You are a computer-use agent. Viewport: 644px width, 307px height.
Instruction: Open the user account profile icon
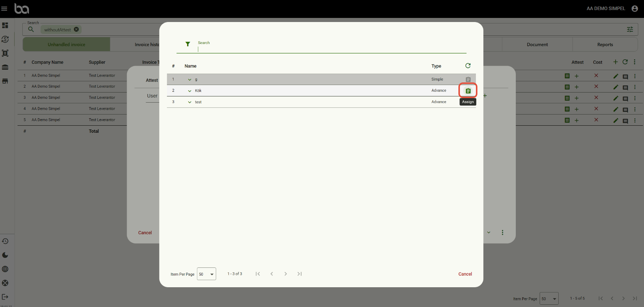(x=635, y=9)
